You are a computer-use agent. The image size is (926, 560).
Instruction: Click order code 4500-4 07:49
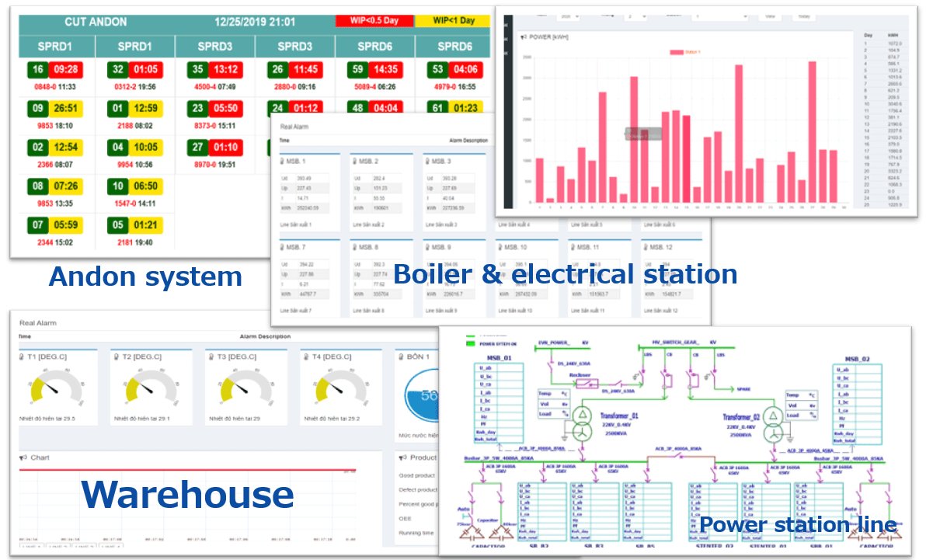pos(215,87)
